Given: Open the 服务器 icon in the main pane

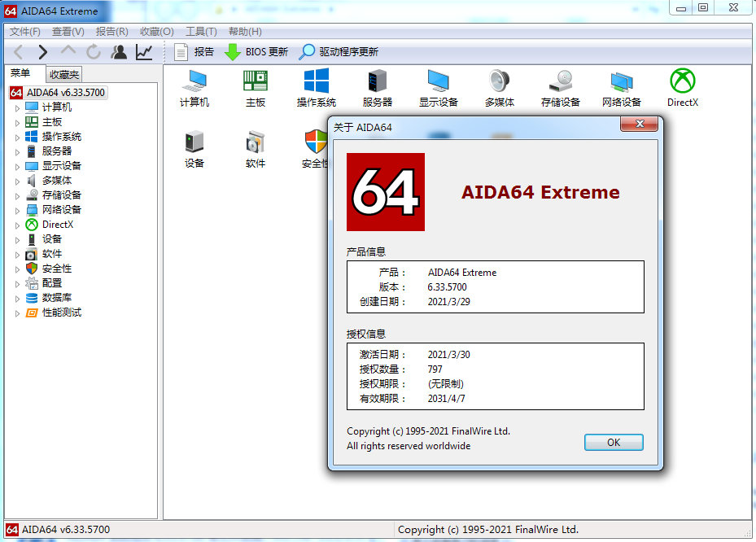Looking at the screenshot, I should point(378,88).
